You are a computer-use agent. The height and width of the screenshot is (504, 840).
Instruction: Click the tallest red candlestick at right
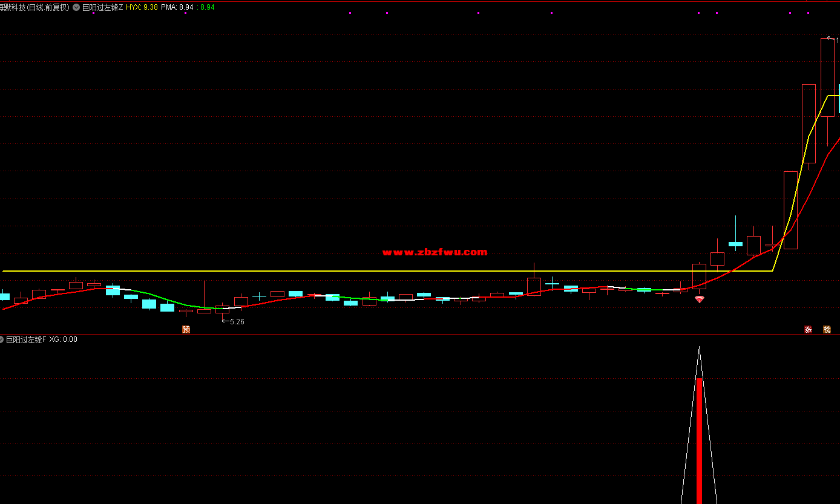pyautogui.click(x=827, y=77)
